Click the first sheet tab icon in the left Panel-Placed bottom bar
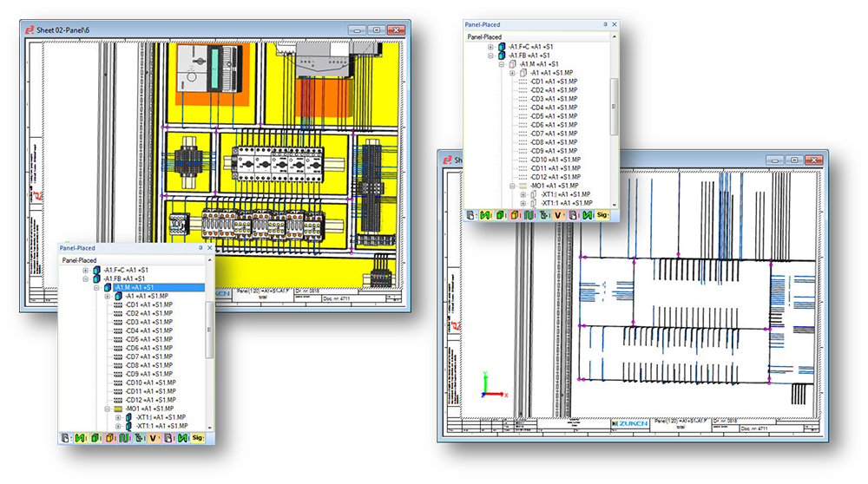Viewport: 868px width, 484px height. [66, 438]
